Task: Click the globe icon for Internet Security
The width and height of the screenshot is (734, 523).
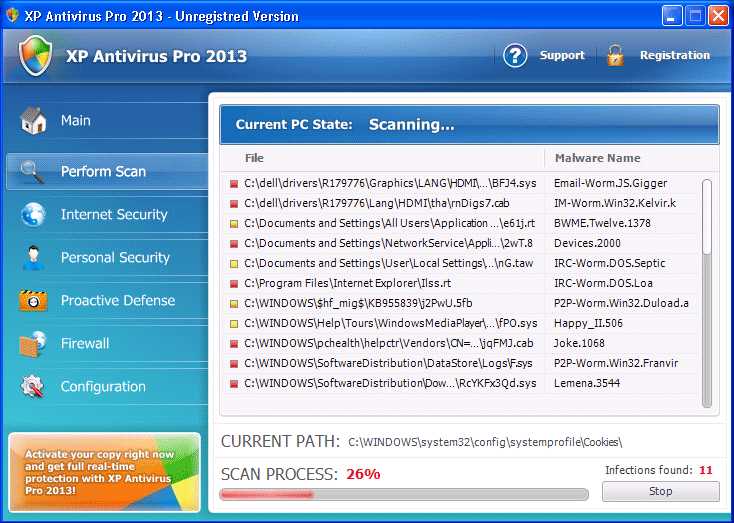Action: [x=33, y=215]
